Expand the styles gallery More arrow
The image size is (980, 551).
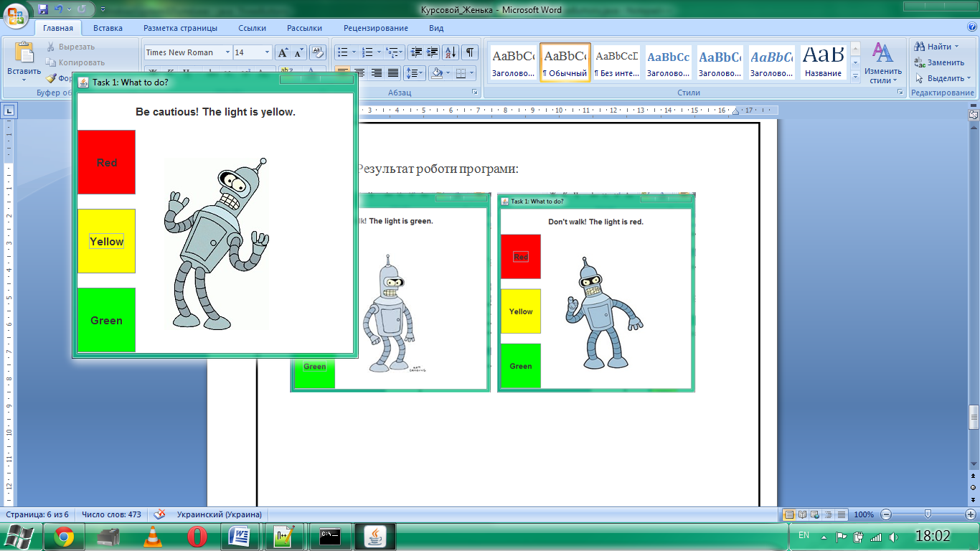point(854,76)
